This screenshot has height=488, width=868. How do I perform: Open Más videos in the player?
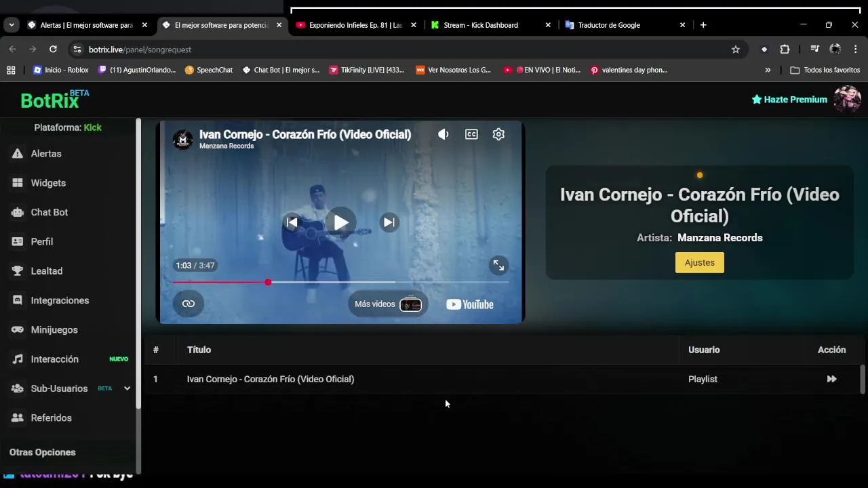point(388,304)
